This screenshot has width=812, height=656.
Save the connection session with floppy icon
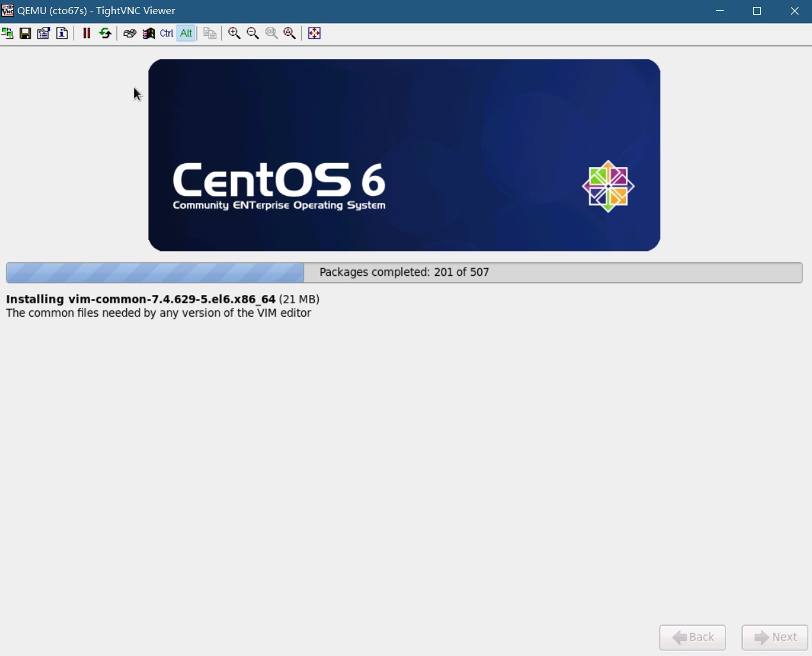(25, 33)
